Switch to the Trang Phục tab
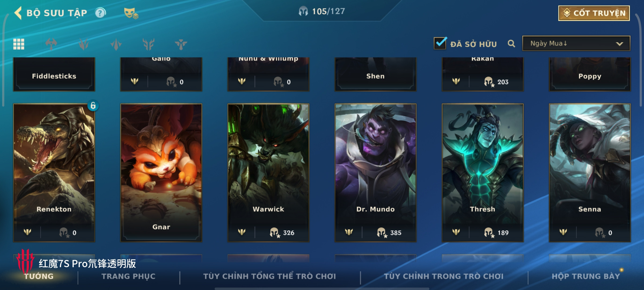The image size is (644, 290). (x=129, y=276)
